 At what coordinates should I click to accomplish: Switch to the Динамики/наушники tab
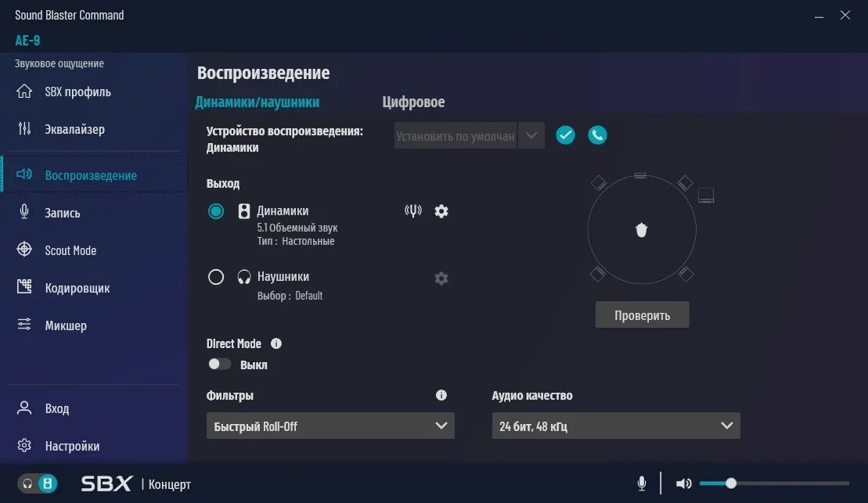[x=258, y=102]
